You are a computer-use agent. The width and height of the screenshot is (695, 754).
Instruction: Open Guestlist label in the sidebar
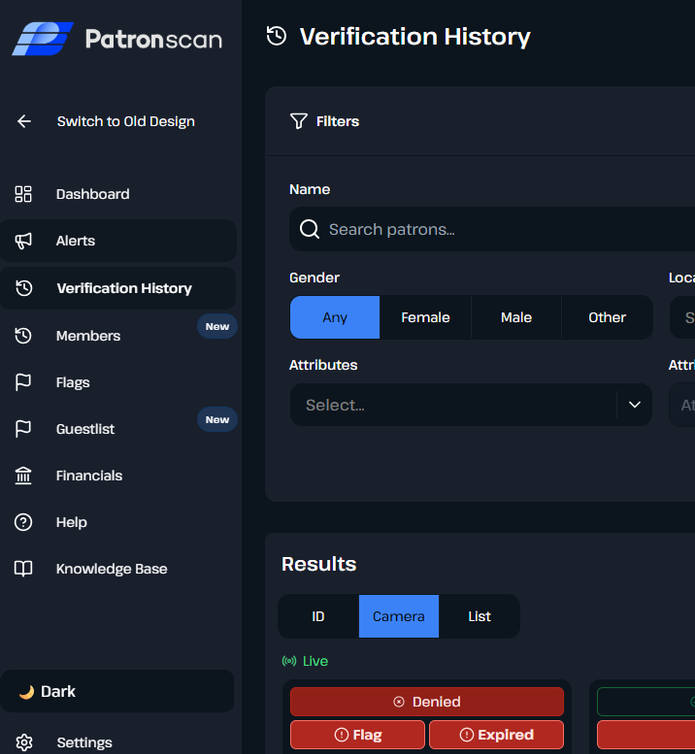[x=85, y=429]
